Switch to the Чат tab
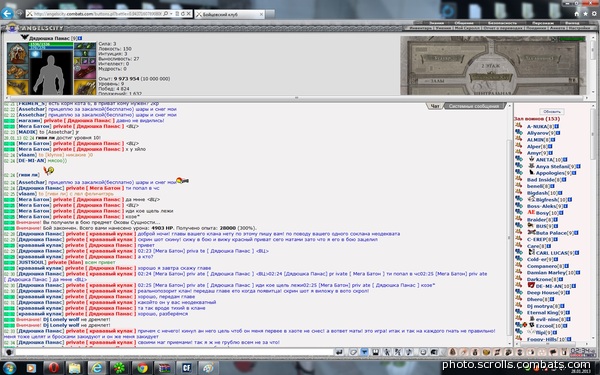The image size is (600, 375). [435, 106]
